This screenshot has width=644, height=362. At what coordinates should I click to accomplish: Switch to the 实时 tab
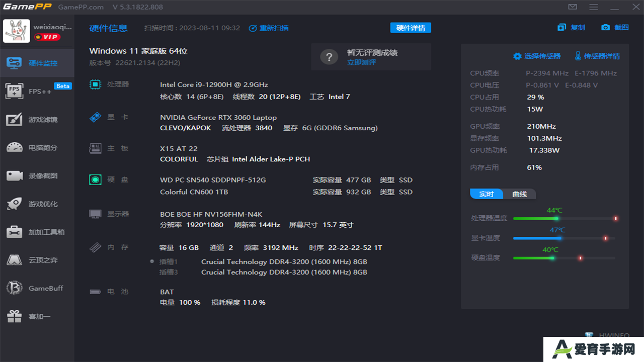487,194
